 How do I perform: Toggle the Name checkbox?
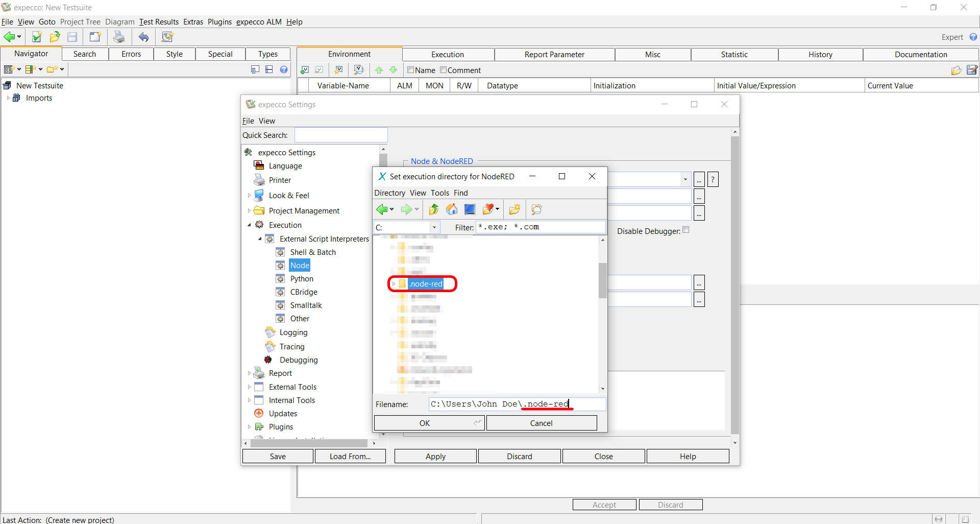pyautogui.click(x=410, y=70)
